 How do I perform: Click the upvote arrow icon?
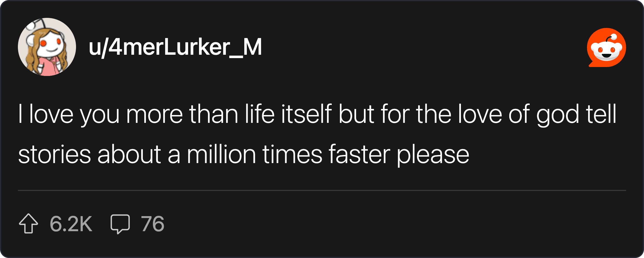pos(28,223)
